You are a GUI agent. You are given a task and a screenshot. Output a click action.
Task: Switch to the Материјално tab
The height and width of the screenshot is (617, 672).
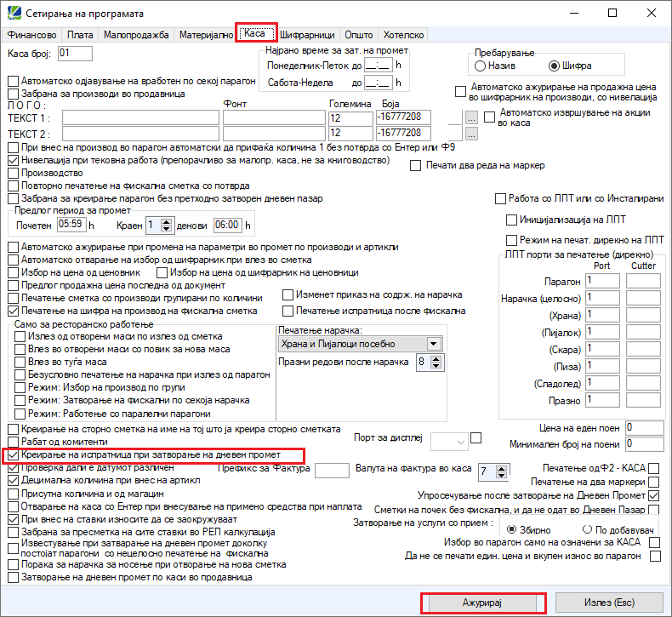(x=206, y=35)
